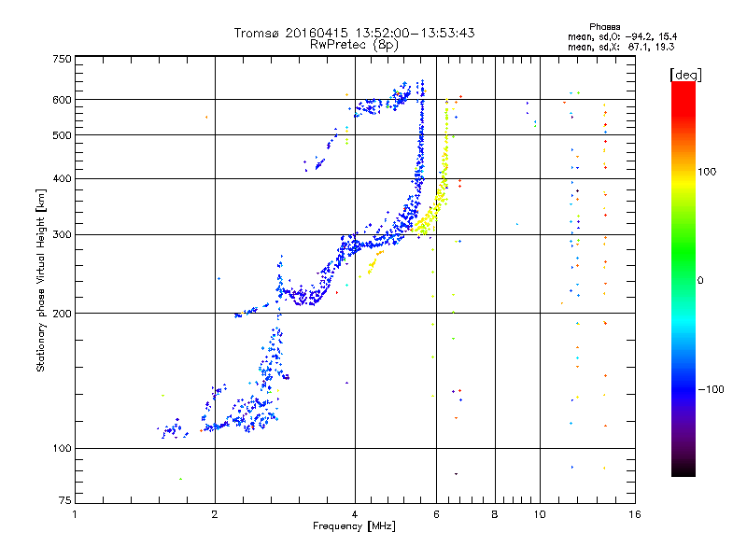
Task: Click the colorbar label '-100'
Action: pyautogui.click(x=711, y=389)
